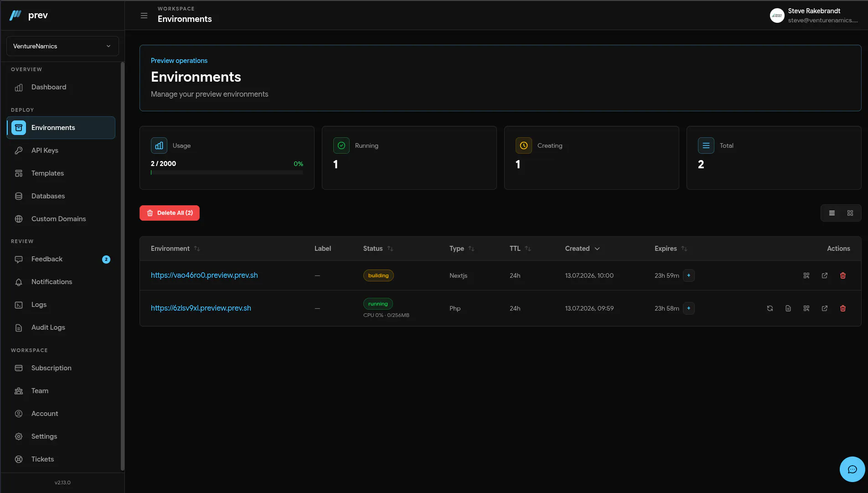Restart the 6zlsv9xl environment
The width and height of the screenshot is (868, 493).
pyautogui.click(x=770, y=308)
